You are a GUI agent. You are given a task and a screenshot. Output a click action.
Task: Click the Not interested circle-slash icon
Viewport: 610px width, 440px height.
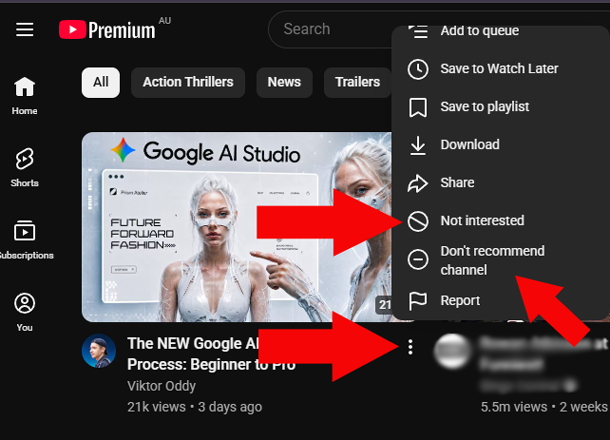pyautogui.click(x=418, y=221)
